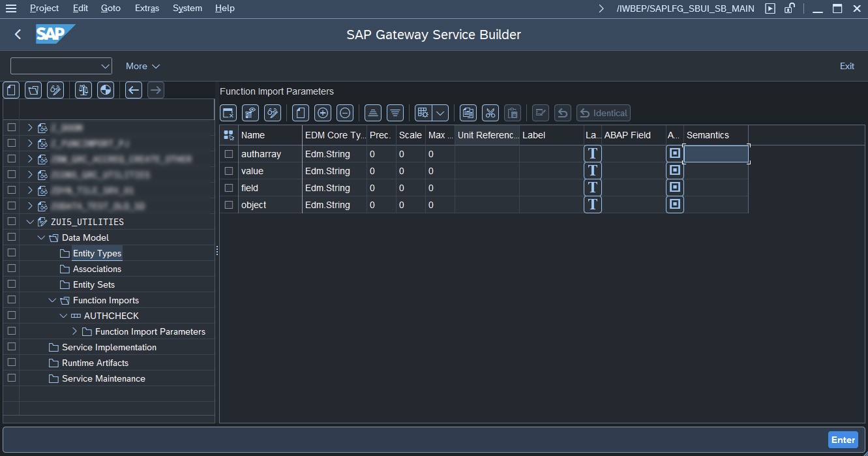Click the Exit link
Viewport: 868px width, 456px height.
pos(846,66)
